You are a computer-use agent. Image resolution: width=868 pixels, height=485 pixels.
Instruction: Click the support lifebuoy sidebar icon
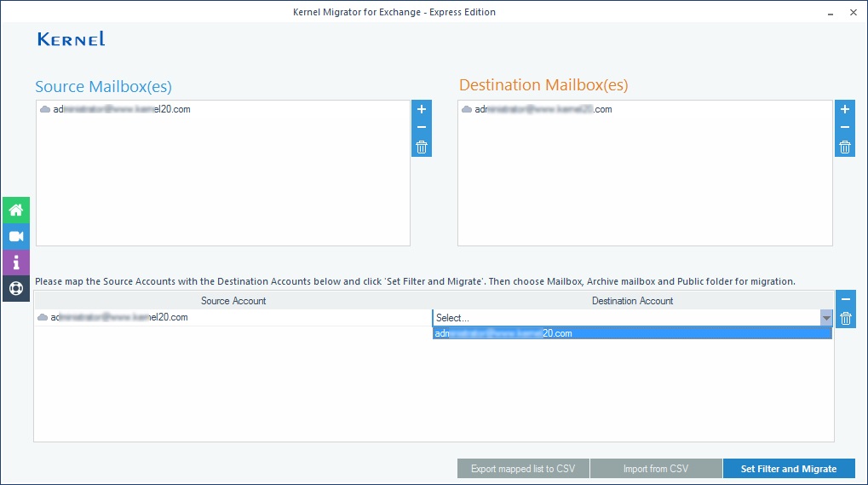pyautogui.click(x=15, y=288)
